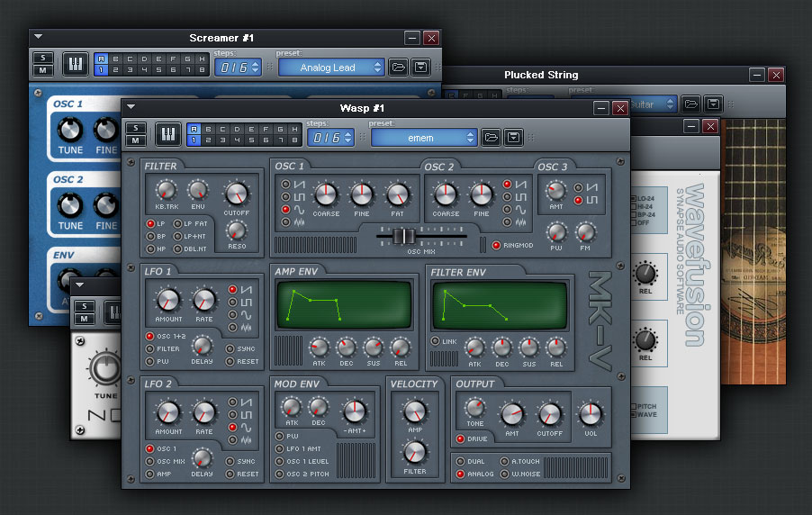
Task: Open the Analog Lead preset dropdown
Action: click(331, 68)
